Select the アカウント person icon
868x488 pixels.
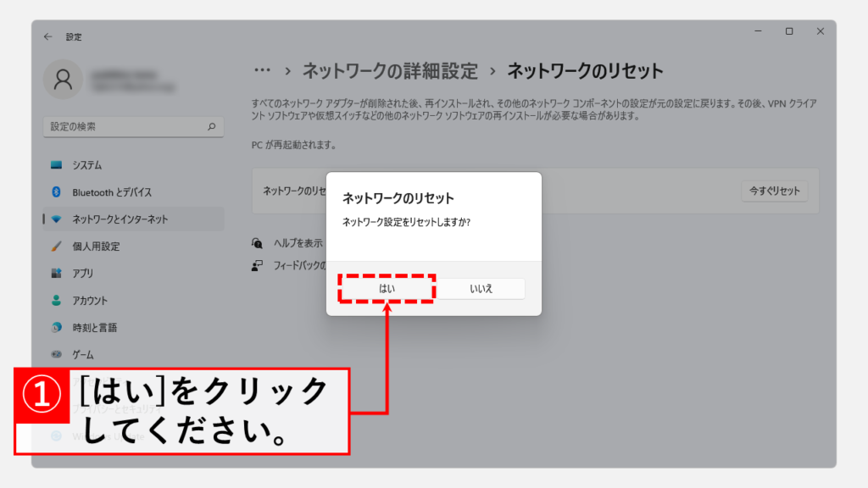57,301
